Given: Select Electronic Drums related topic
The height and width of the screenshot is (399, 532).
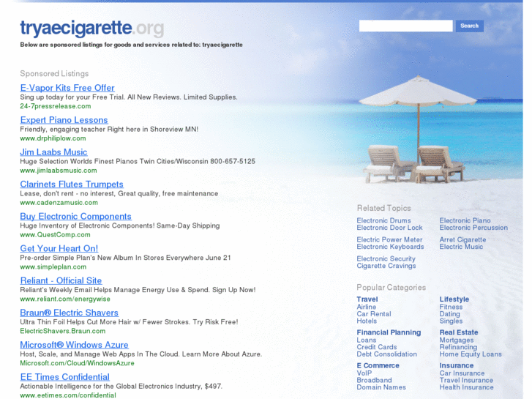Looking at the screenshot, I should click(383, 220).
